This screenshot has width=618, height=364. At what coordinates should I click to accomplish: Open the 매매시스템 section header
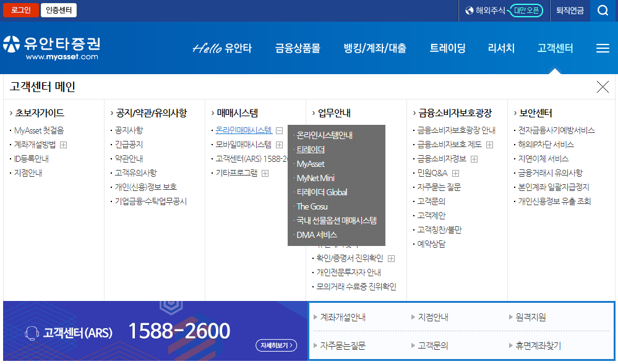[x=238, y=113]
